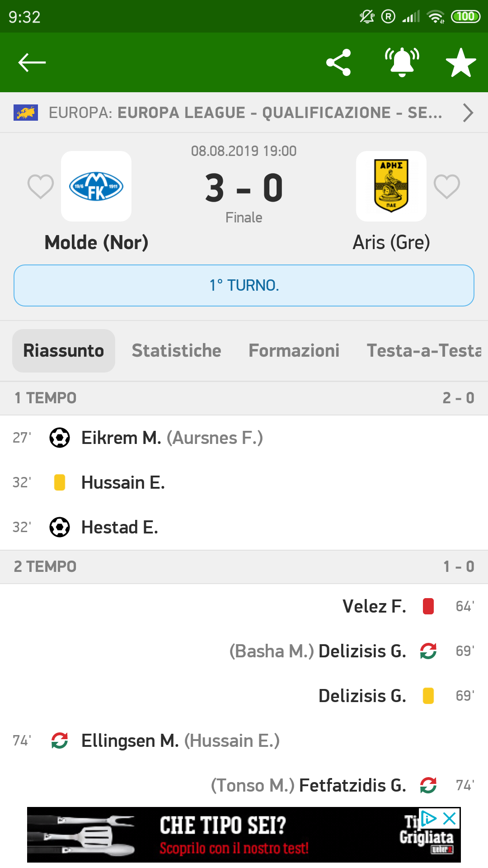The width and height of the screenshot is (488, 868).
Task: Open the Molde team logo
Action: pos(96,186)
